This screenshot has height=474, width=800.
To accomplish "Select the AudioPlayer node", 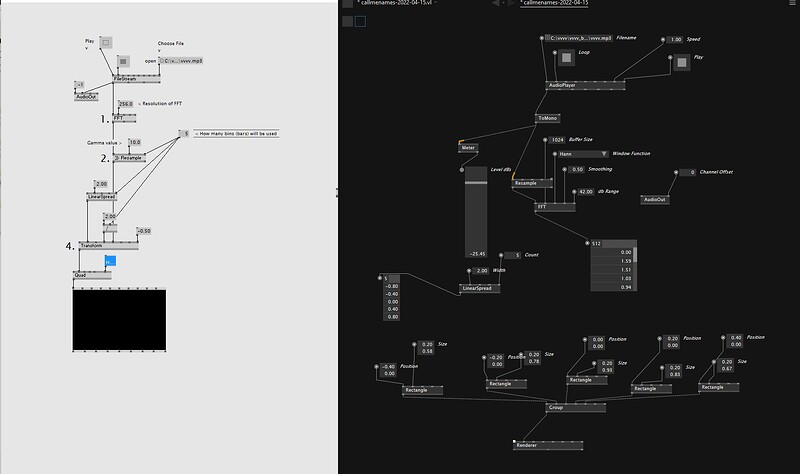I will click(585, 85).
